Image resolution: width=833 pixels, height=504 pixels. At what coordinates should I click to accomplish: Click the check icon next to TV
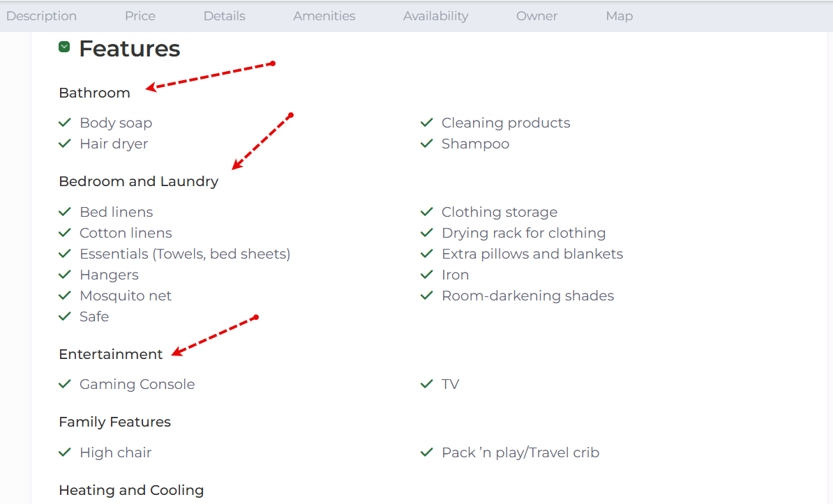[x=426, y=384]
